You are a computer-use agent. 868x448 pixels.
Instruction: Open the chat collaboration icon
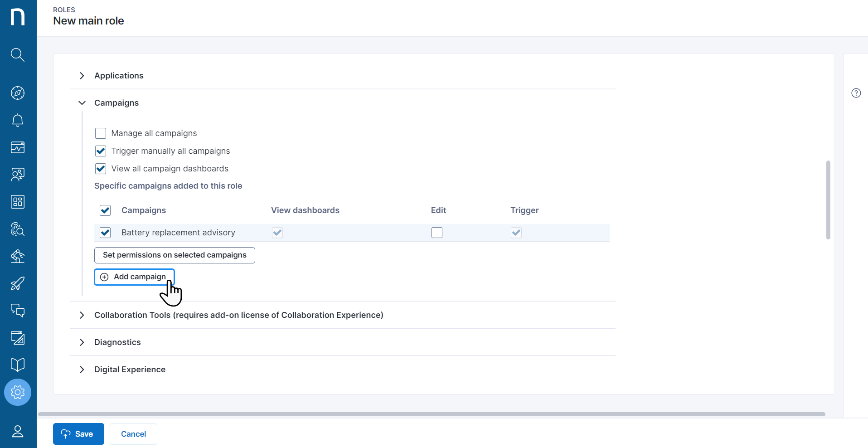coord(17,310)
